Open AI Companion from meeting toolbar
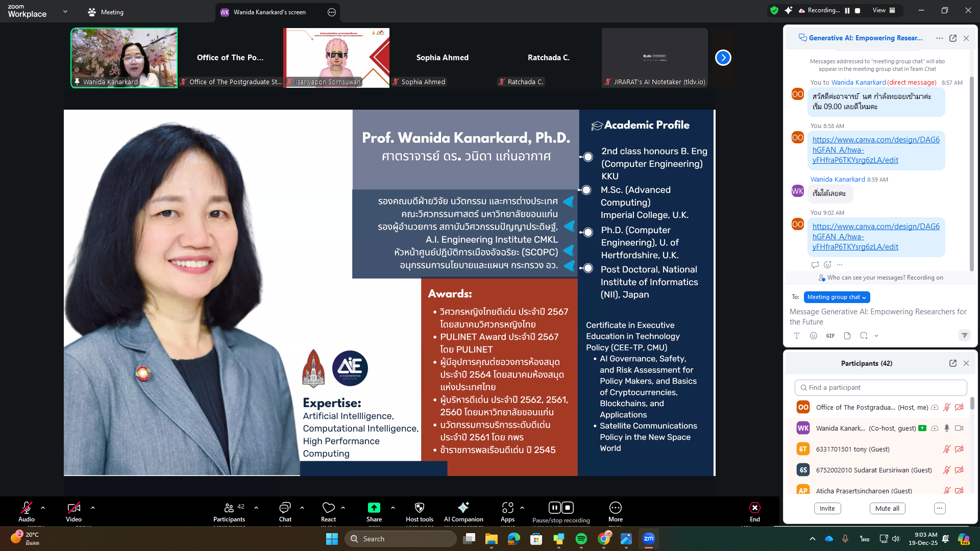The width and height of the screenshot is (980, 551). coord(463,508)
